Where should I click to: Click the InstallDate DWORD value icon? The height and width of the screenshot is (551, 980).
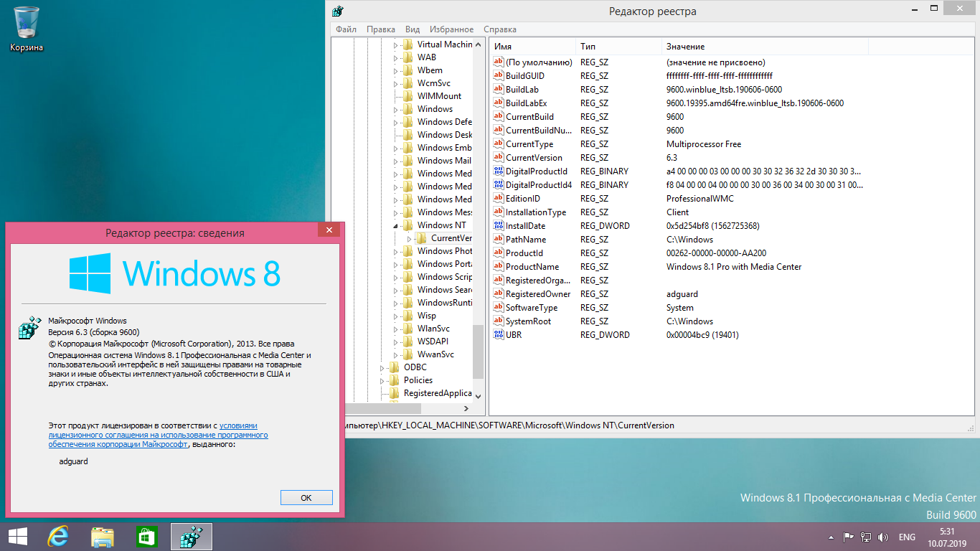pyautogui.click(x=499, y=226)
